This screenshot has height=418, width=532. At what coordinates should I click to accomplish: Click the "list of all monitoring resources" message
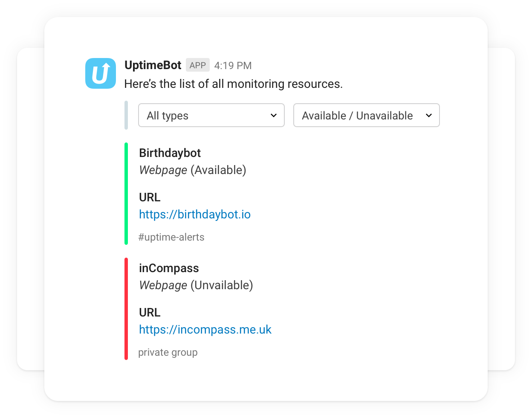click(x=233, y=84)
